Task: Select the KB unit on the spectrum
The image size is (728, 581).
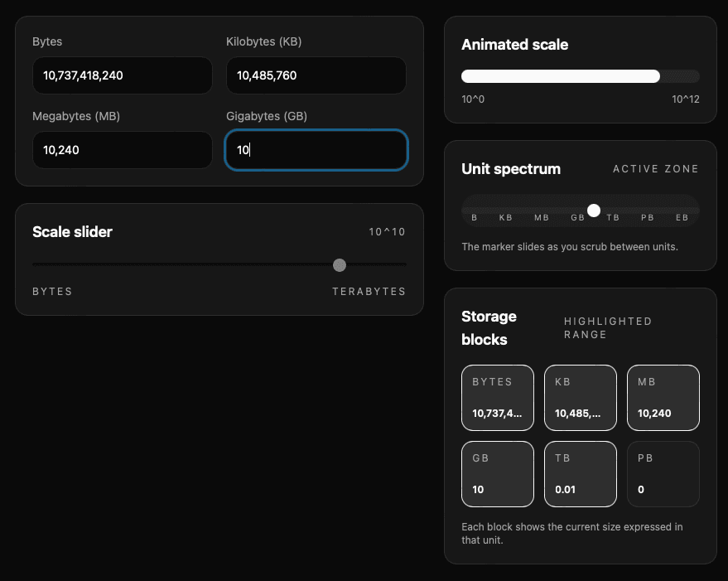Action: [505, 216]
